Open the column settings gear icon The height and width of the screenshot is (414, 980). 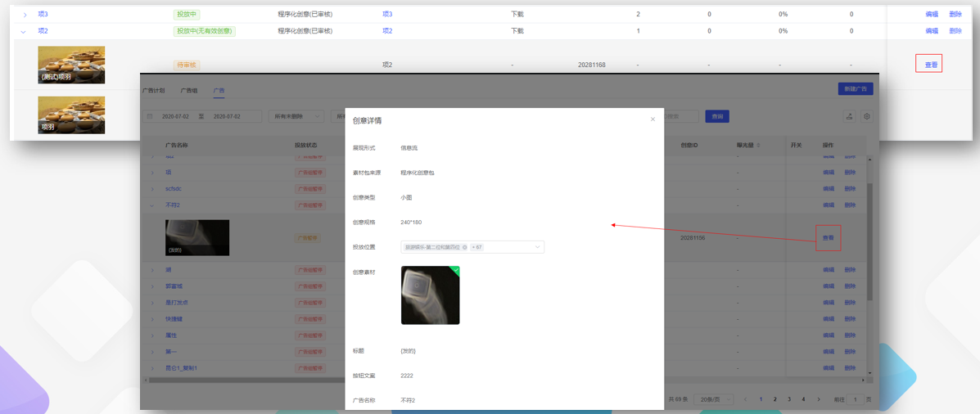[x=867, y=116]
